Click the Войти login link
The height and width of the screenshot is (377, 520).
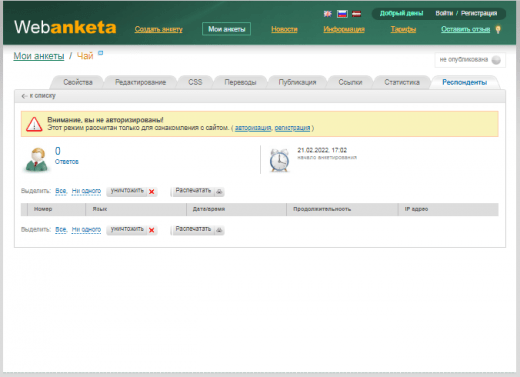click(x=444, y=13)
